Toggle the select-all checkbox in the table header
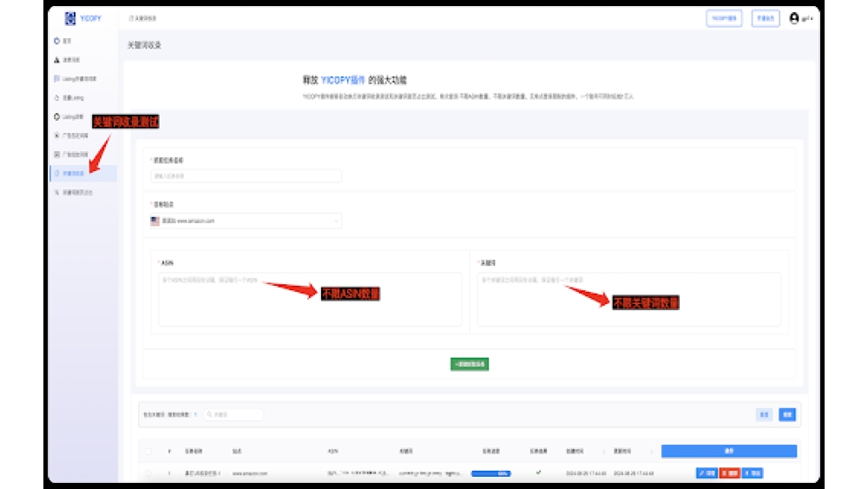 [148, 452]
